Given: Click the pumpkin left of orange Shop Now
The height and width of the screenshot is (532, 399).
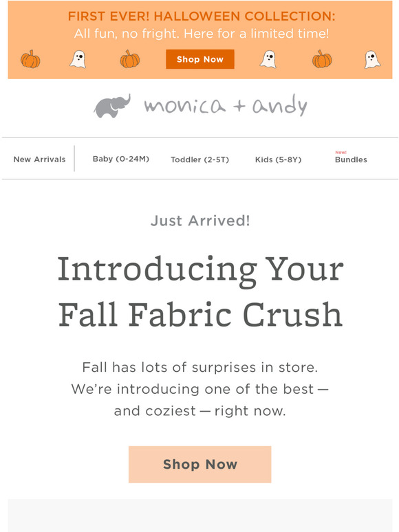Looking at the screenshot, I should tap(130, 59).
